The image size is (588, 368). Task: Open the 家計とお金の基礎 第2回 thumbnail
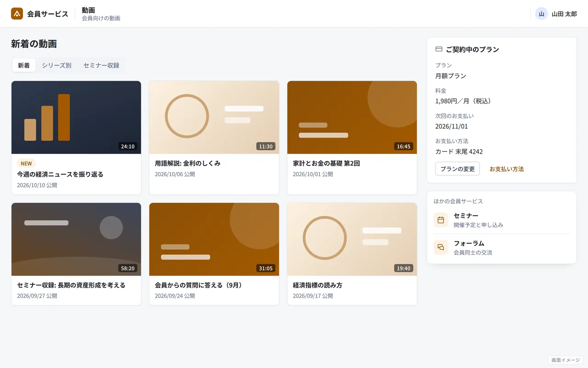click(352, 117)
